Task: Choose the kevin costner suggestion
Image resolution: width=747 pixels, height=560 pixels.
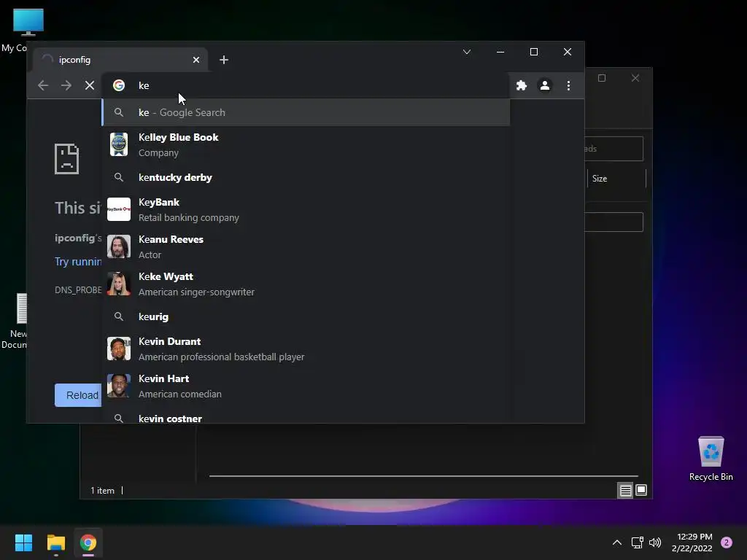Action: [306, 415]
